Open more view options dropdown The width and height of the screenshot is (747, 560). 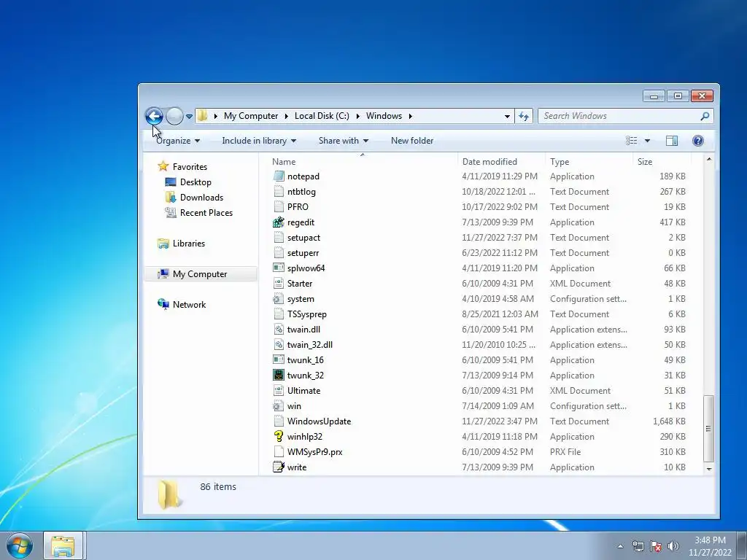[x=647, y=141]
